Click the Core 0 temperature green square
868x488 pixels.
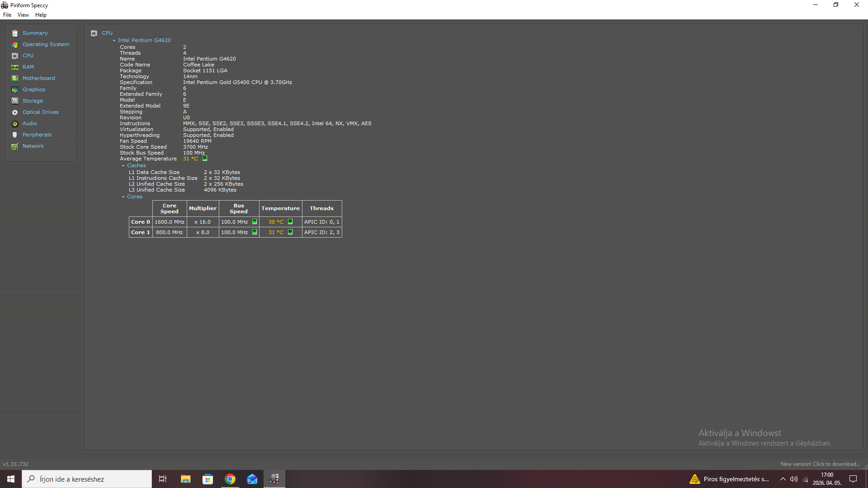[x=290, y=222]
